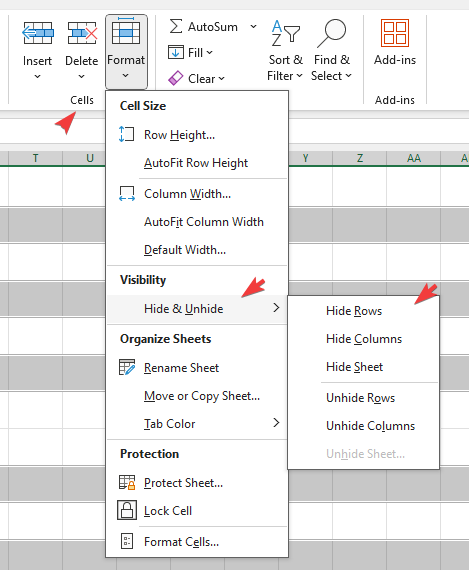
Task: Click the Protect Sheet icon
Action: pyautogui.click(x=127, y=482)
